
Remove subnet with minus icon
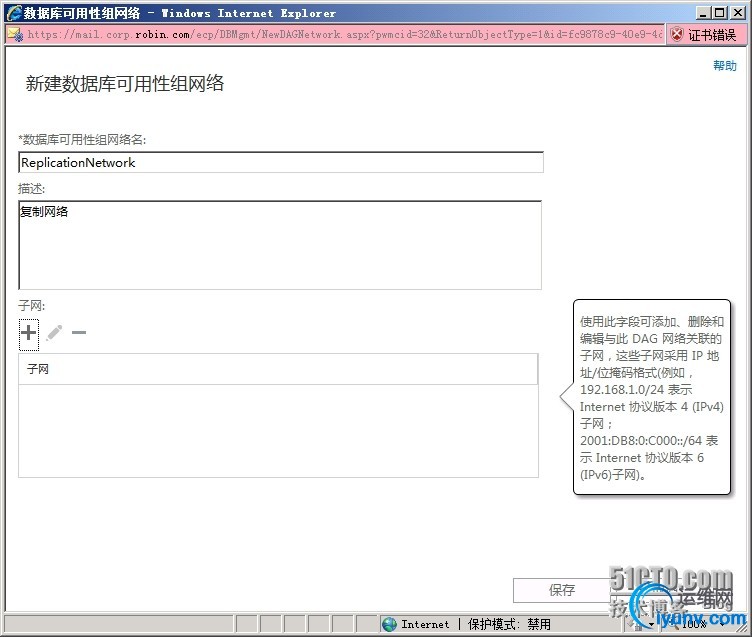[x=79, y=332]
